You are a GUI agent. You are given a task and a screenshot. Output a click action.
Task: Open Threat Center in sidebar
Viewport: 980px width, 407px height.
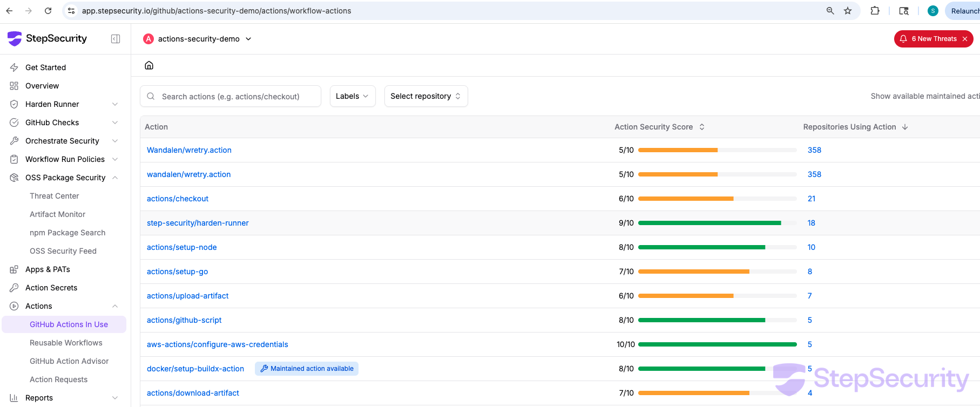tap(54, 196)
